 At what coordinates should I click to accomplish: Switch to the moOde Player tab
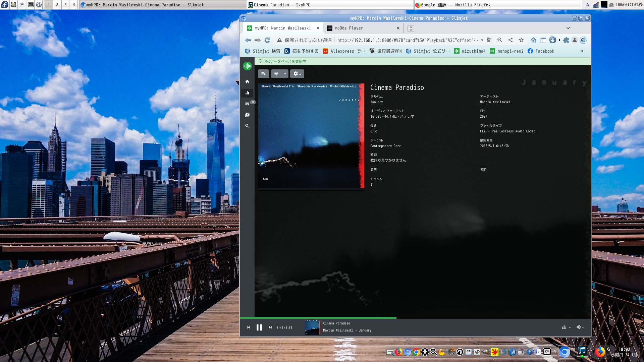[349, 28]
